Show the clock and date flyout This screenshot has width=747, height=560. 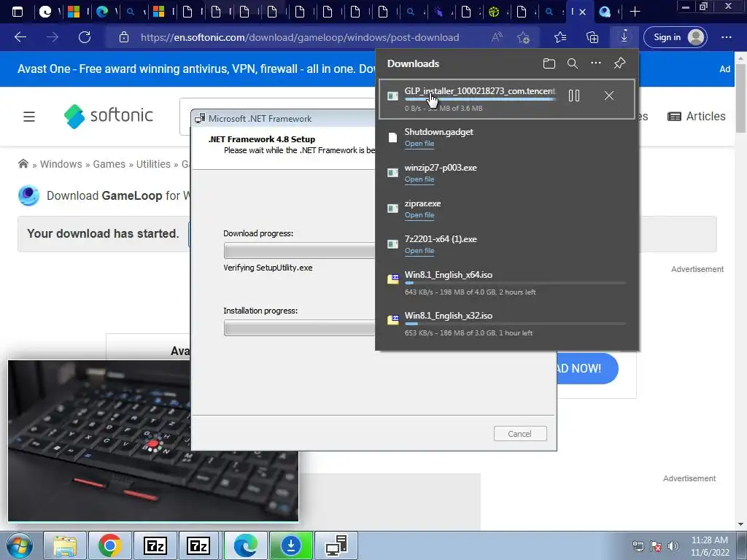(710, 546)
